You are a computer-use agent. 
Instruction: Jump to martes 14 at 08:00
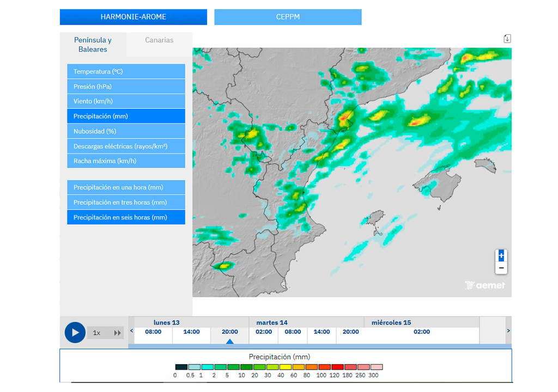pos(293,332)
